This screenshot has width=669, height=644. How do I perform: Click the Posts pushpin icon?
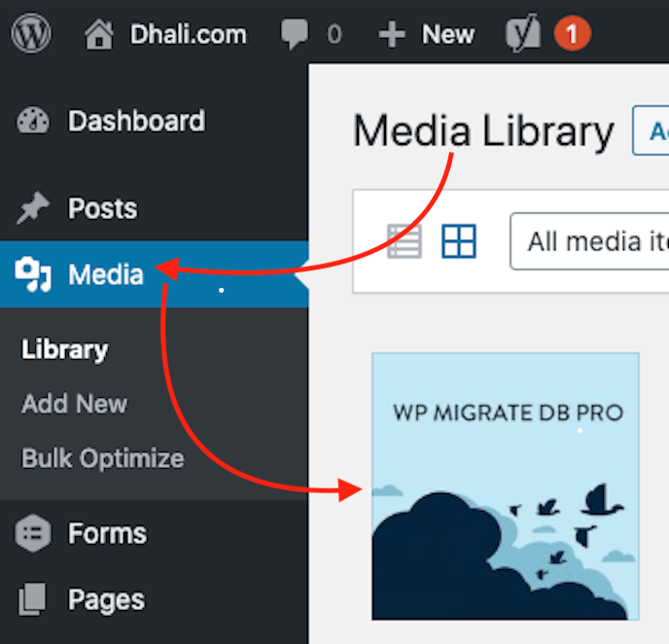(33, 208)
